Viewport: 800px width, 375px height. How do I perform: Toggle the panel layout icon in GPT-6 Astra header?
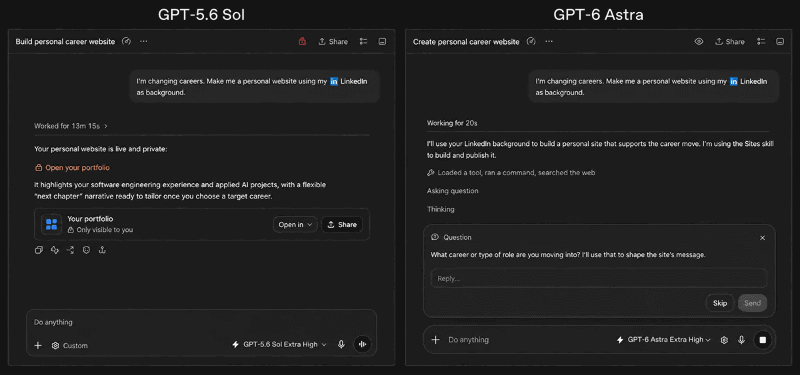tap(780, 42)
